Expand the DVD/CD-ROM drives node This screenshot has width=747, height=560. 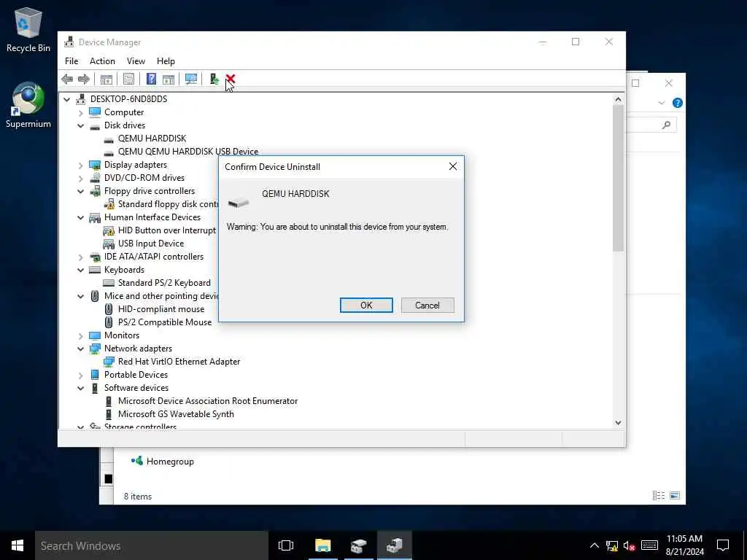tap(80, 178)
